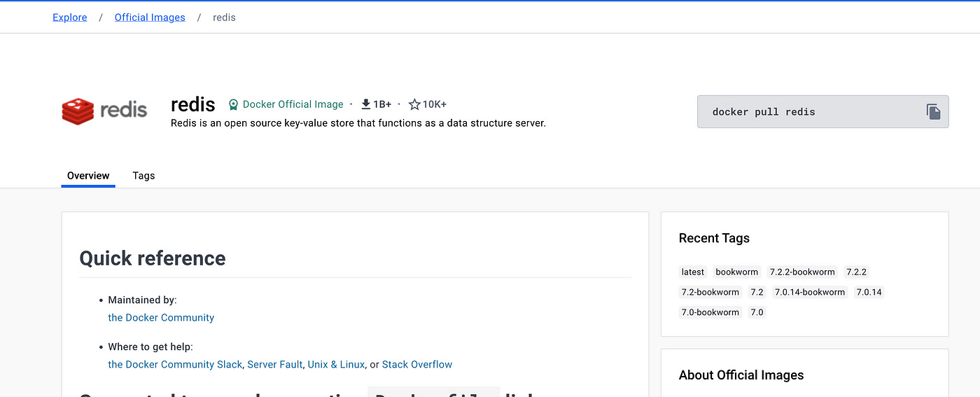Image resolution: width=980 pixels, height=397 pixels.
Task: Click the 1B+ downloads count
Action: [382, 104]
